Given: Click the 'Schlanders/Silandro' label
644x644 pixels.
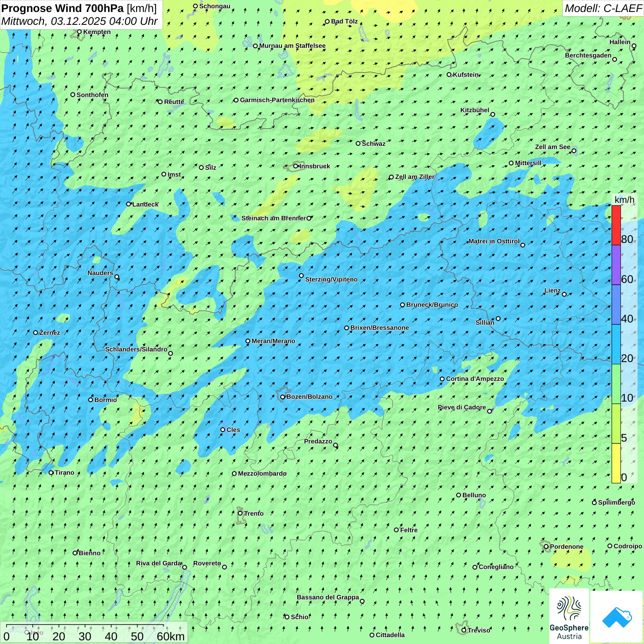Looking at the screenshot, I should pos(136,349).
